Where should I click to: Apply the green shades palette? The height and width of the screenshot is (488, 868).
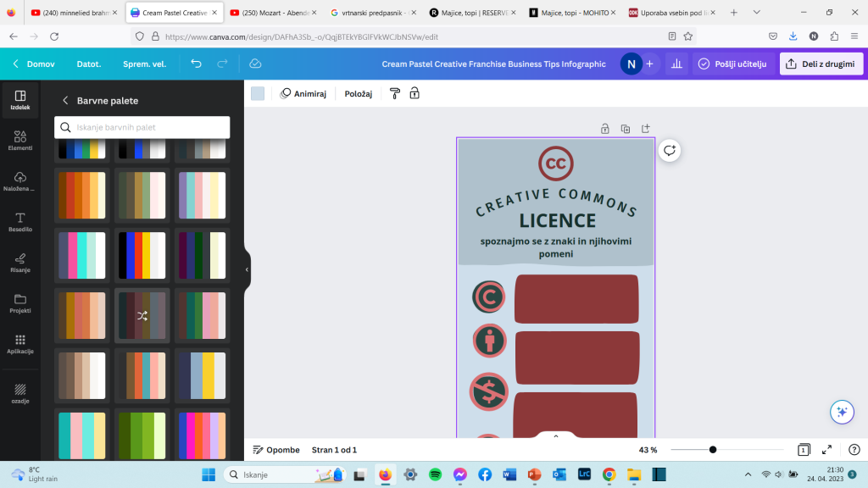[142, 435]
